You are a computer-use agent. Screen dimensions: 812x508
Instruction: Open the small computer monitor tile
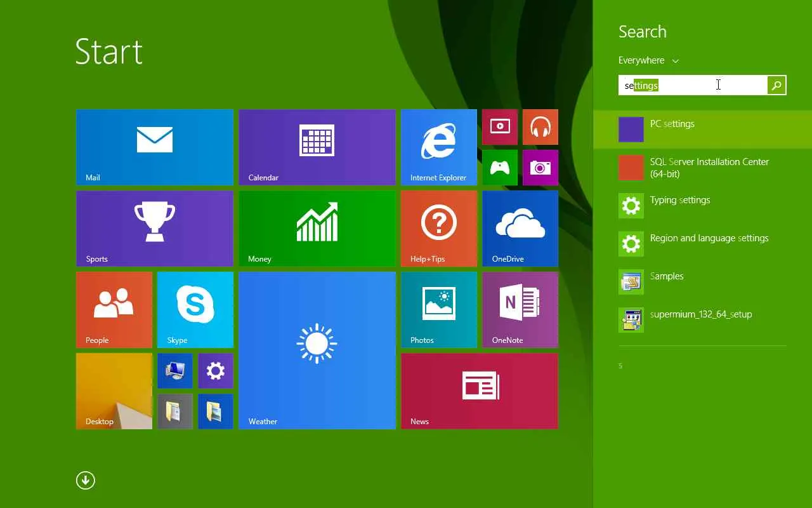coord(175,371)
